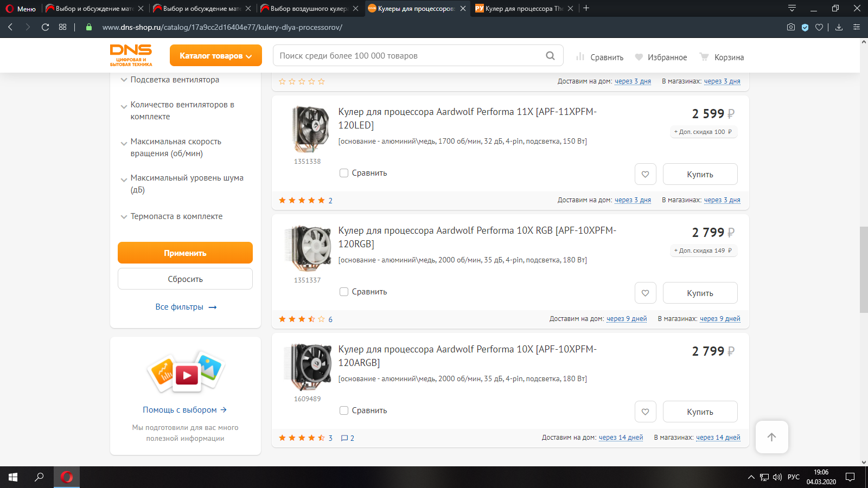Open Aardwolf Performa 10X RGB product title

click(x=477, y=237)
